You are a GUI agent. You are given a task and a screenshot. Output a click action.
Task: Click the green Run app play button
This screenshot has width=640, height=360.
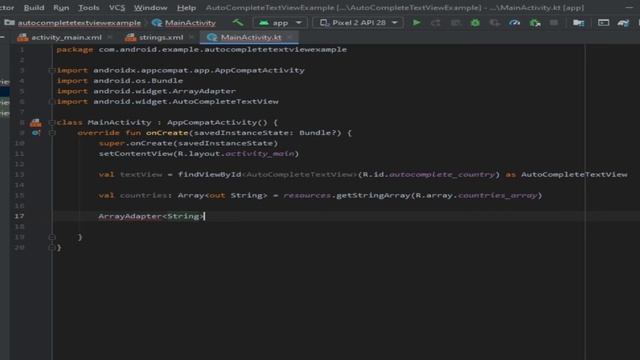click(416, 23)
